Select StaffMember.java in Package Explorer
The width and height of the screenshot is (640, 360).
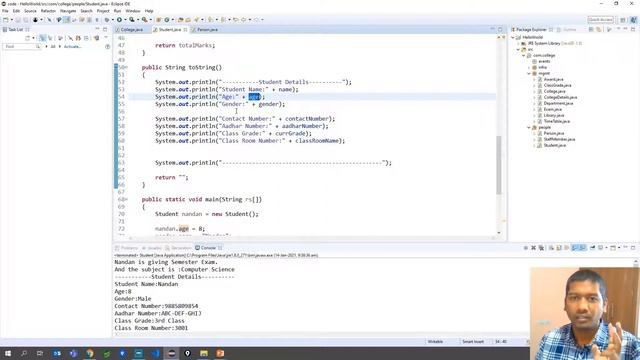pyautogui.click(x=559, y=139)
